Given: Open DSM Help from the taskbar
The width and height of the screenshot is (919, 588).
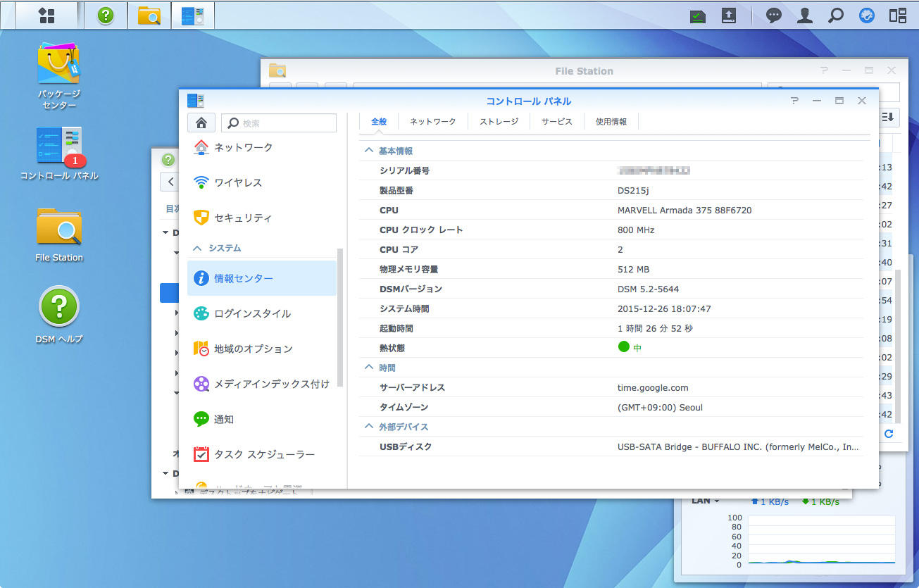Looking at the screenshot, I should (106, 15).
